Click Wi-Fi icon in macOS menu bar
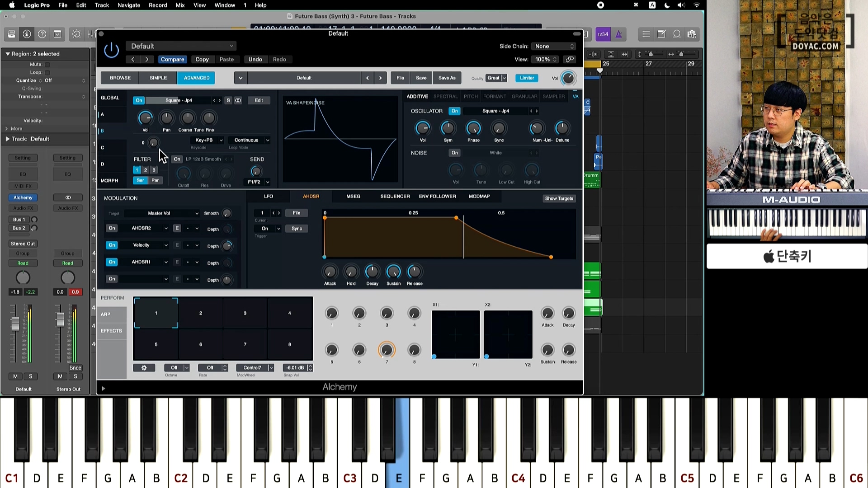Viewport: 868px width, 488px height. point(697,5)
